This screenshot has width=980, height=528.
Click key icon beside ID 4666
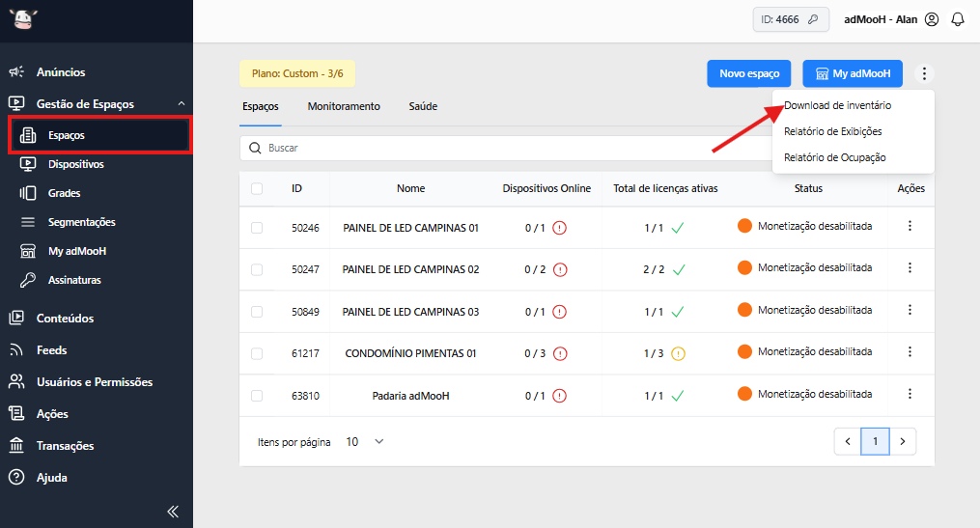click(813, 19)
